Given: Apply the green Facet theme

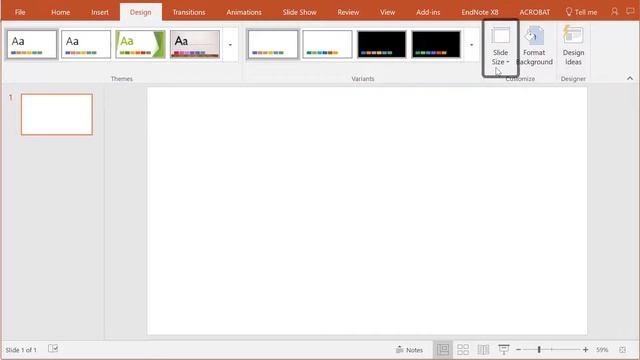Looking at the screenshot, I should [x=140, y=44].
